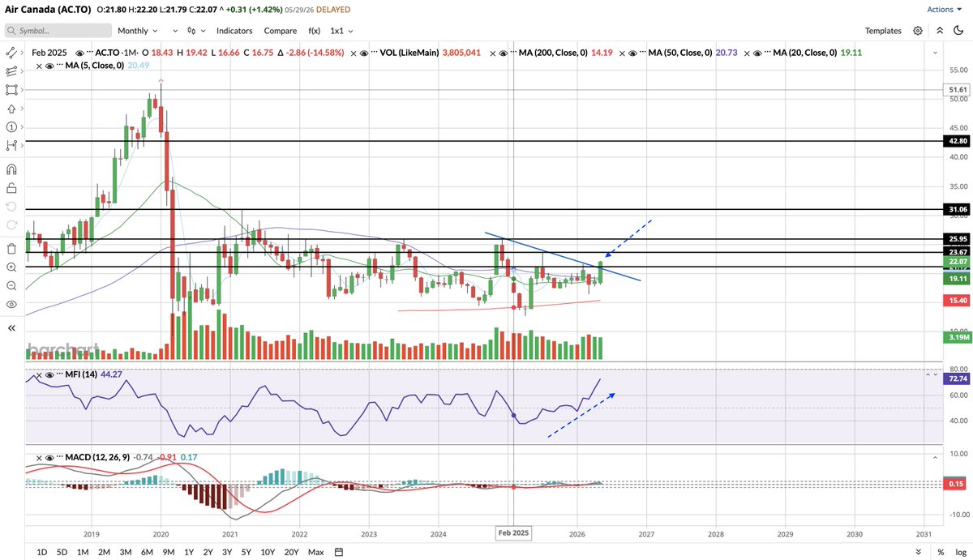The width and height of the screenshot is (973, 560).
Task: Open the Compare menu
Action: click(280, 31)
